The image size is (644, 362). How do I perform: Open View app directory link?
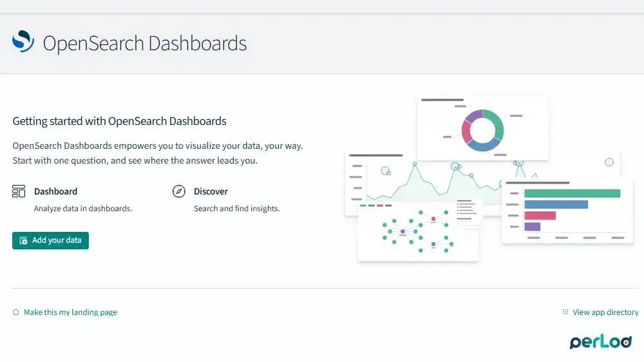point(605,312)
